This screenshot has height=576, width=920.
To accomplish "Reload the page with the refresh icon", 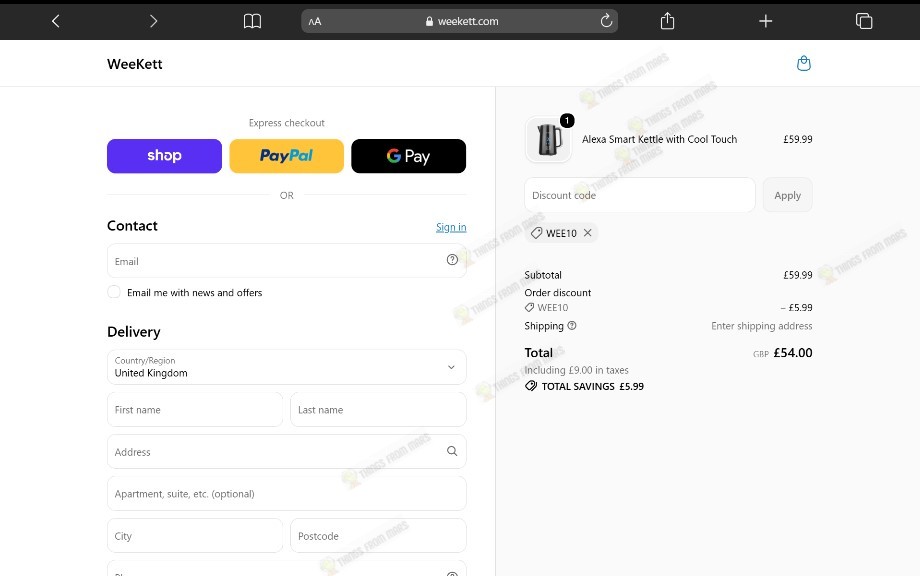I will [x=606, y=21].
